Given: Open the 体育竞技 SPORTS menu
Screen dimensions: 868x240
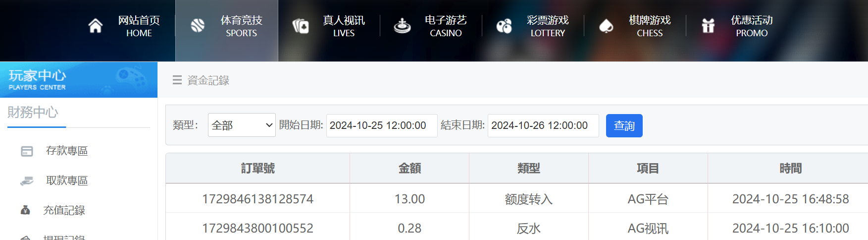Looking at the screenshot, I should point(241,26).
